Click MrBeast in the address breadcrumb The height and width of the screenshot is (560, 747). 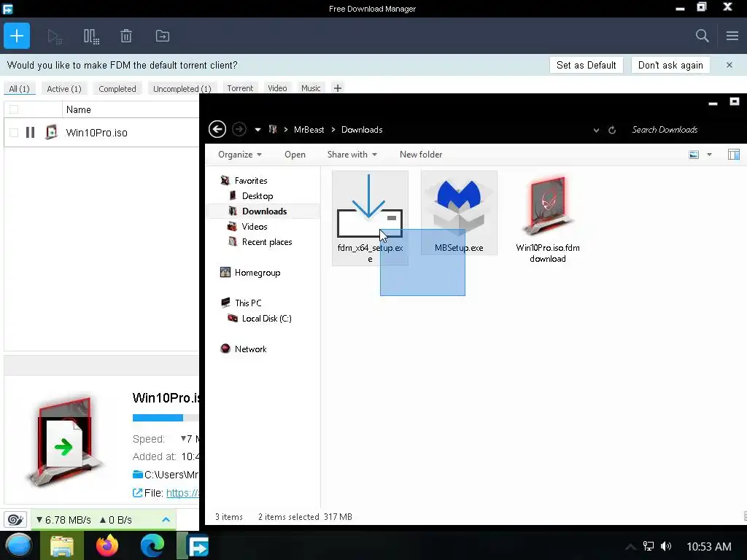[x=309, y=130]
